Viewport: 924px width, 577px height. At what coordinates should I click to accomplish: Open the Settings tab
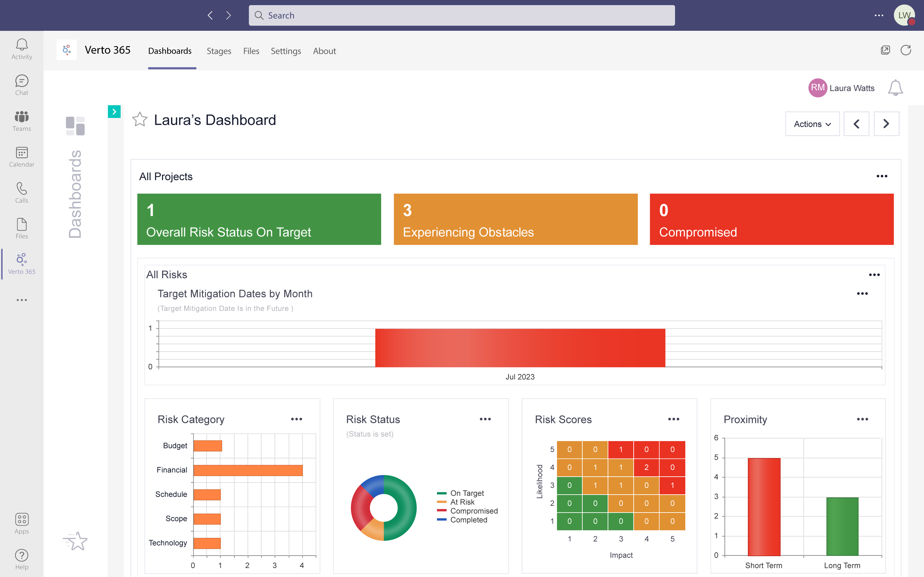[286, 51]
